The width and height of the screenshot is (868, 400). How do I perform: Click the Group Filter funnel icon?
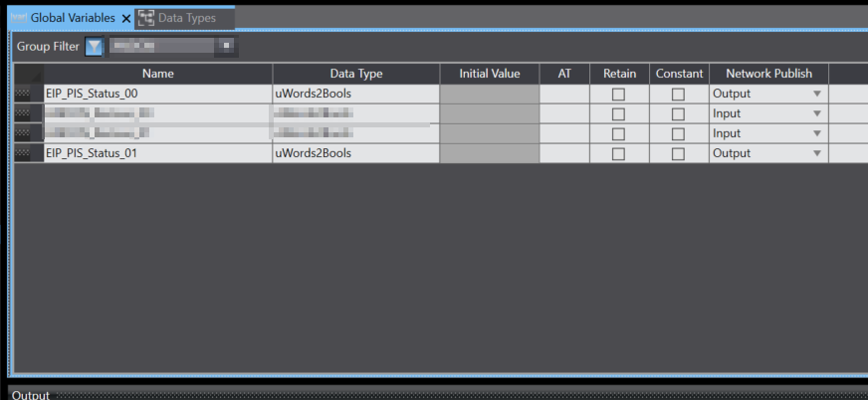coord(94,47)
